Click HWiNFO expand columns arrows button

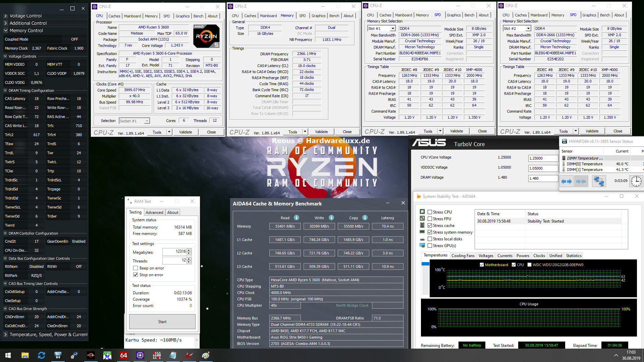pyautogui.click(x=567, y=181)
